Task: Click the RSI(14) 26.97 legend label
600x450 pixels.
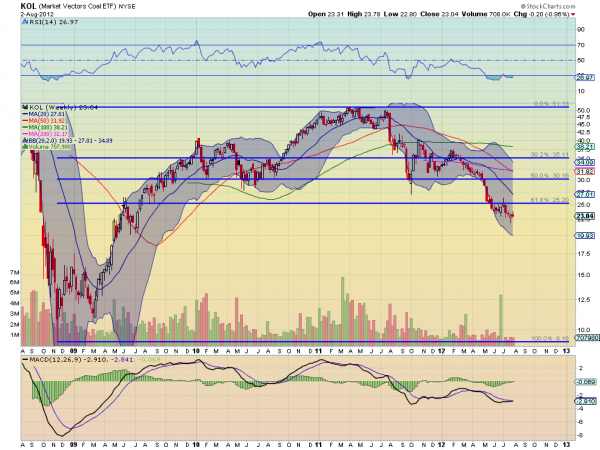Action: (54, 22)
